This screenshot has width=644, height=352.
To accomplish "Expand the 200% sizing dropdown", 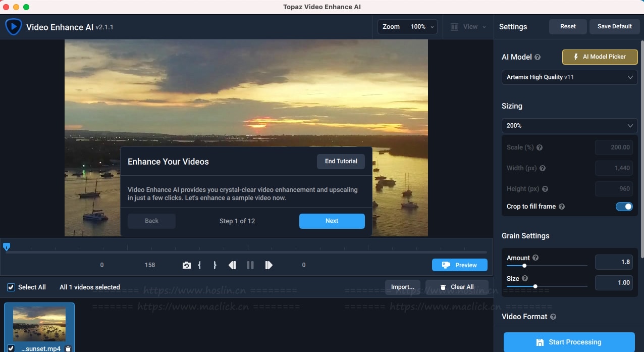I will click(x=569, y=125).
